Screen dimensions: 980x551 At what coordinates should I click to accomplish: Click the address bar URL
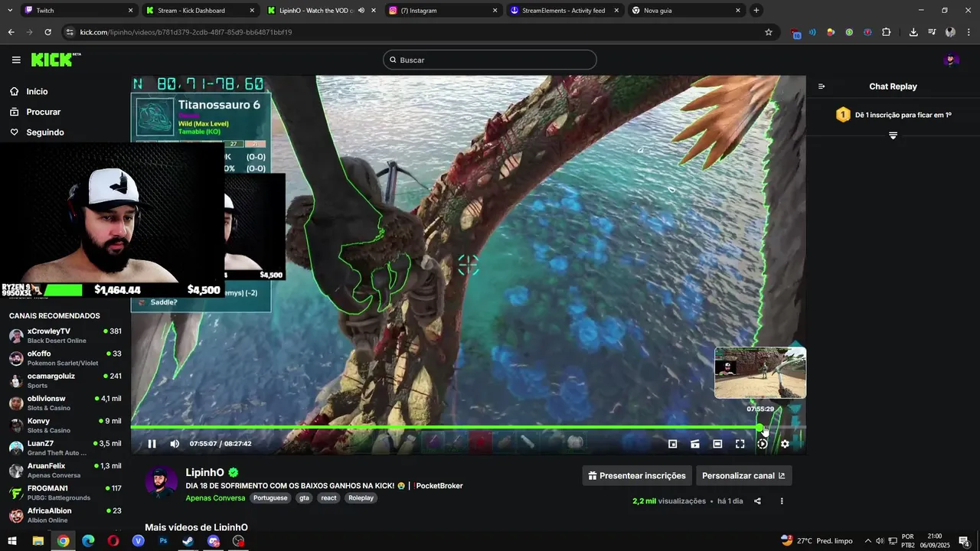pyautogui.click(x=186, y=32)
